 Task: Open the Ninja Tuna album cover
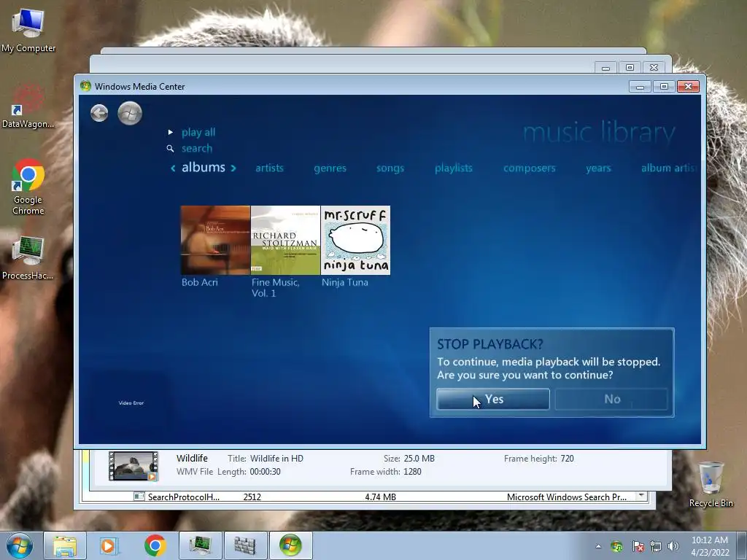click(x=355, y=240)
